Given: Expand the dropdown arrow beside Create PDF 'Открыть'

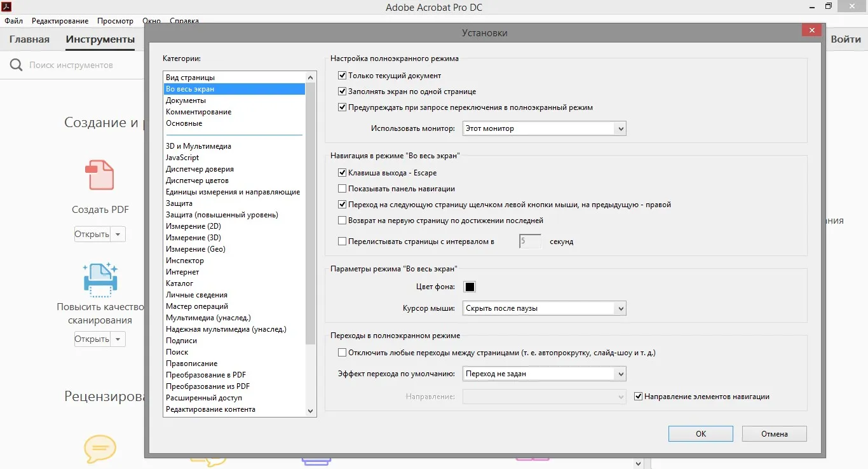Looking at the screenshot, I should (x=118, y=234).
